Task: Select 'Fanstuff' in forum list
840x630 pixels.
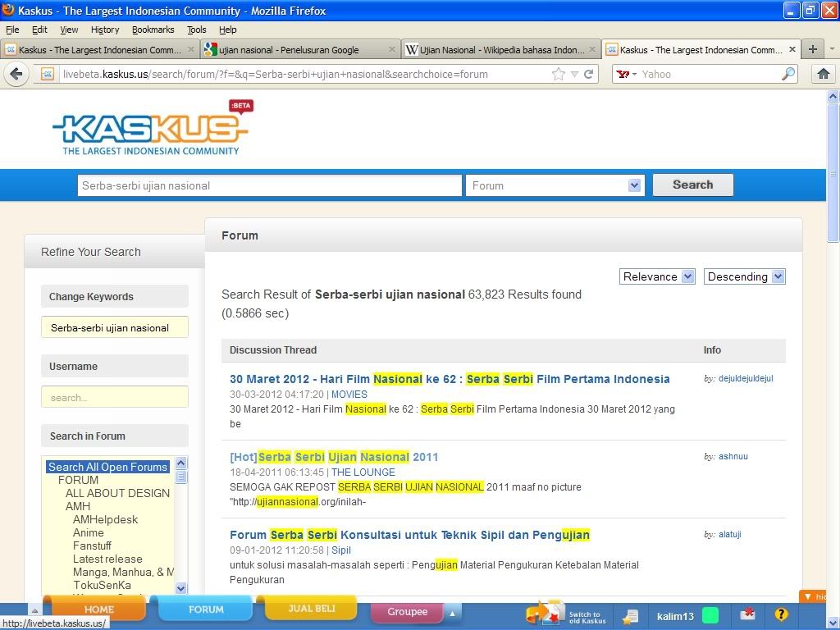Action: coord(92,546)
